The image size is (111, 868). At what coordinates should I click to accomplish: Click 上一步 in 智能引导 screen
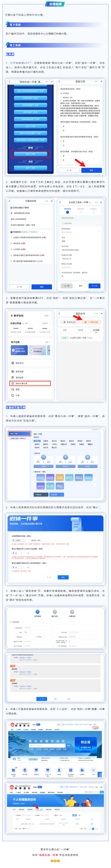[69, 170]
